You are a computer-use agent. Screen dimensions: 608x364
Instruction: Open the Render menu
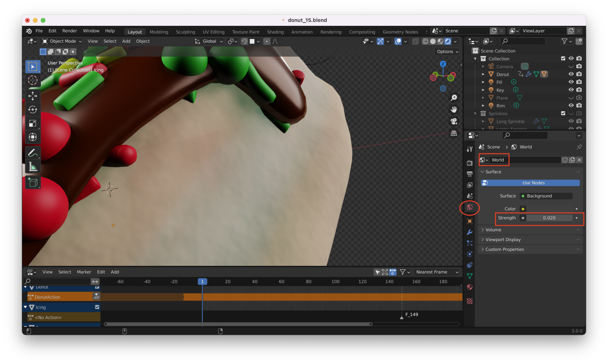(69, 31)
